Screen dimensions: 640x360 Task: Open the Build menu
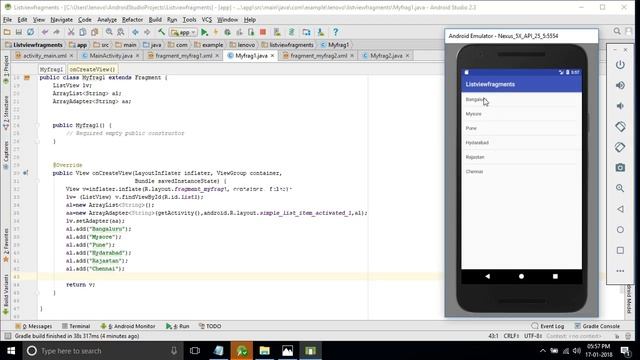155,20
